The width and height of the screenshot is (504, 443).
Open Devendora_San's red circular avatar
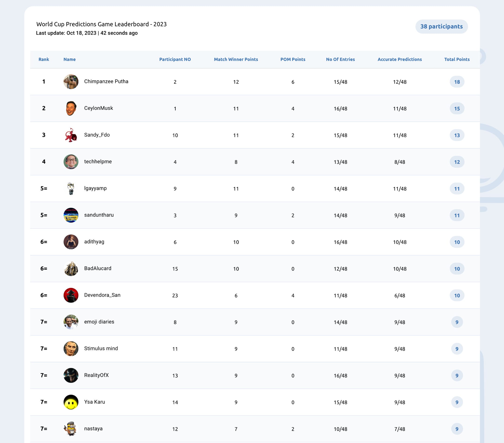click(71, 295)
